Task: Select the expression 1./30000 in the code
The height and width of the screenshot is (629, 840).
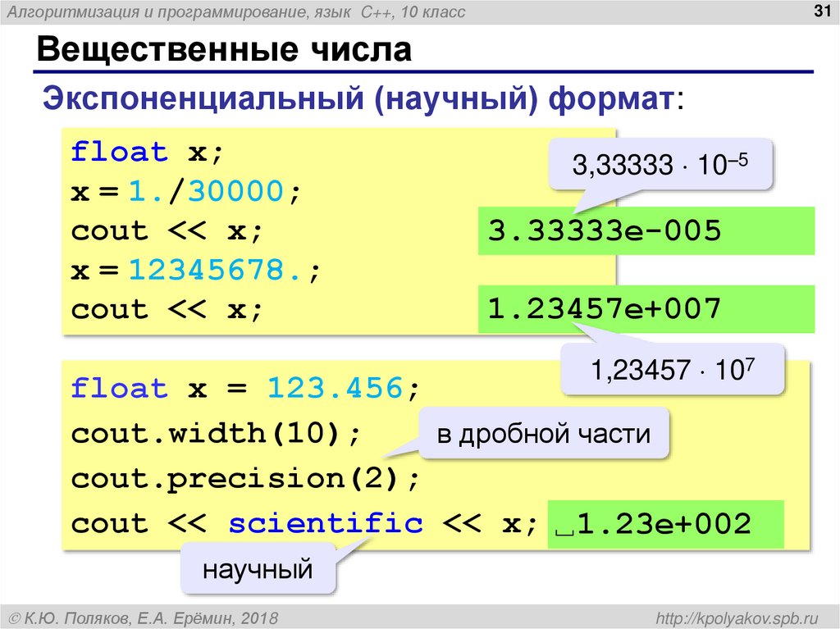Action: tap(205, 190)
